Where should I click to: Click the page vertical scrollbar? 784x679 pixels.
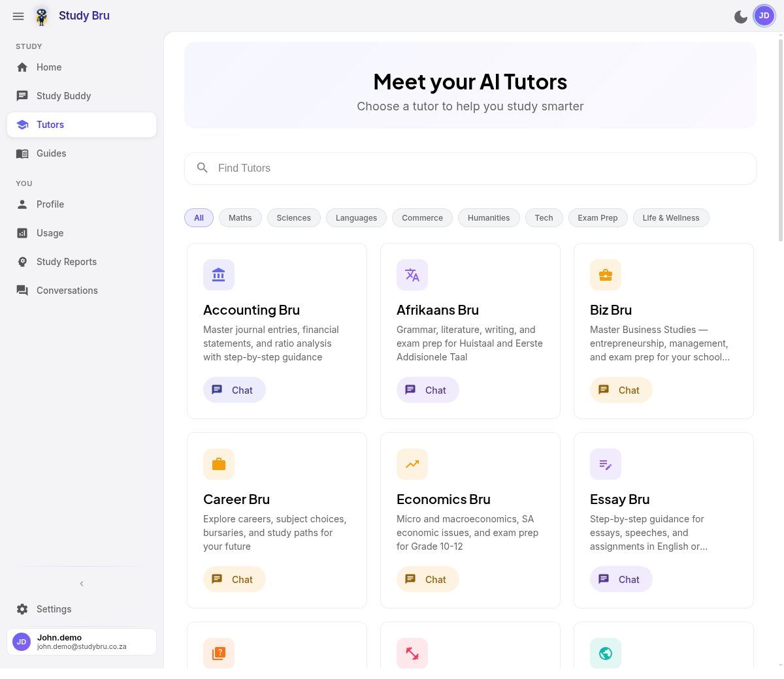coord(780,140)
